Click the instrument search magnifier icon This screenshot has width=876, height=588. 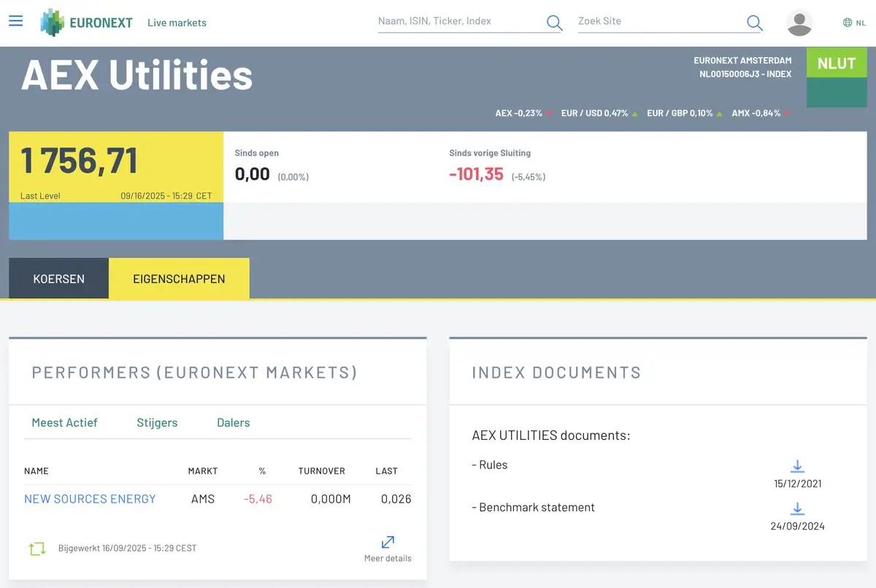point(555,23)
